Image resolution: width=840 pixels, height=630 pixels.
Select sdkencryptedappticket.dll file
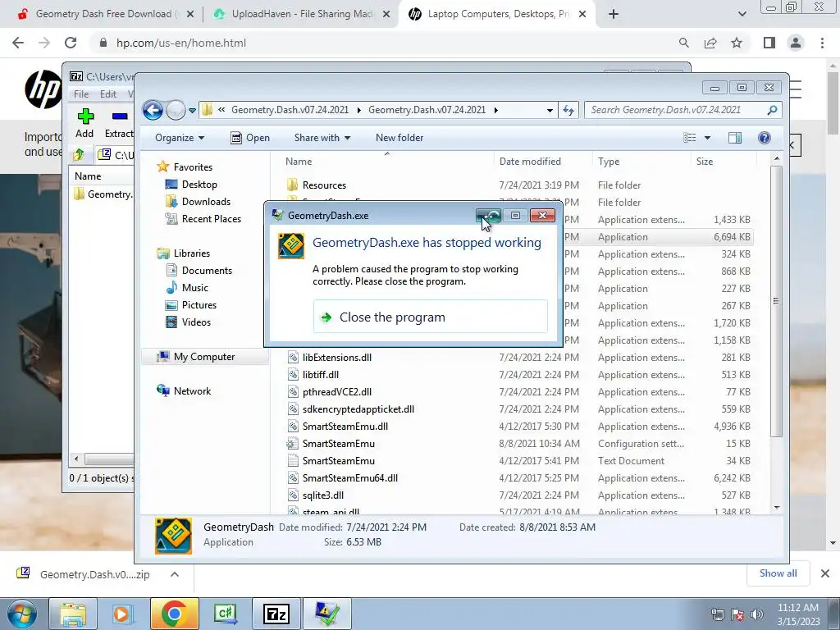[x=358, y=409]
